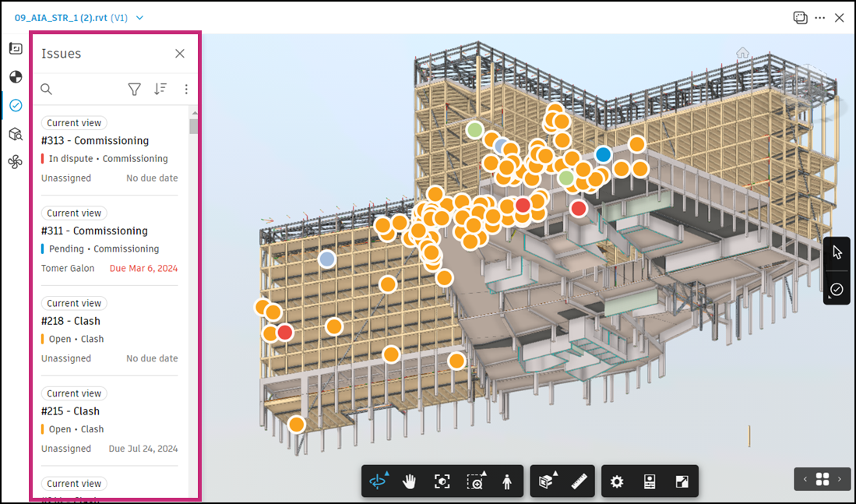This screenshot has width=856, height=504.
Task: Go to next view with right chevron
Action: tap(840, 479)
